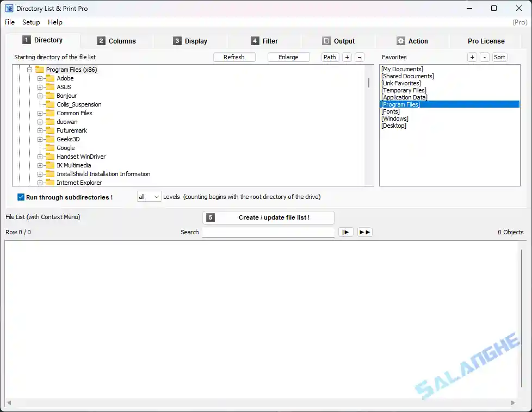Image resolution: width=532 pixels, height=412 pixels.
Task: Switch to the Columns tab
Action: [117, 41]
